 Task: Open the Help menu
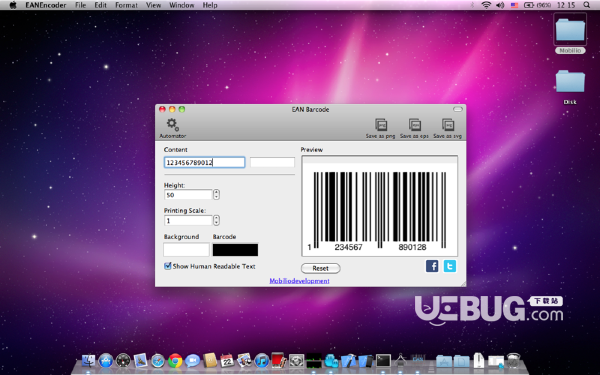pyautogui.click(x=210, y=5)
